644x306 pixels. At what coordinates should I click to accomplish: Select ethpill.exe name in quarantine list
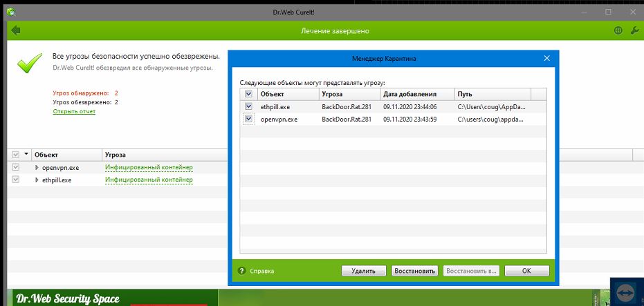275,106
